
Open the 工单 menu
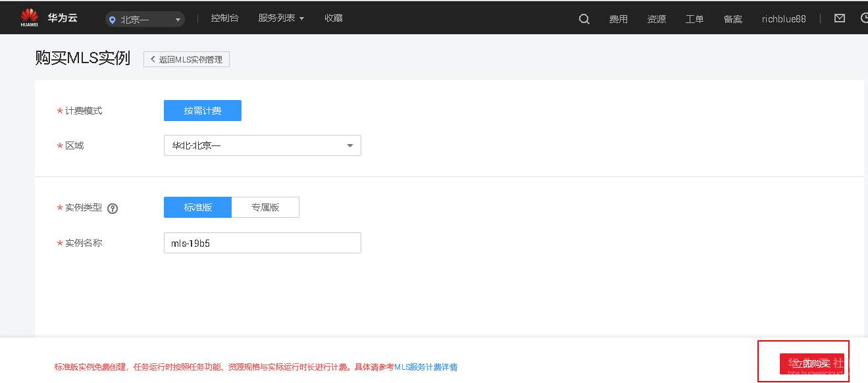694,19
